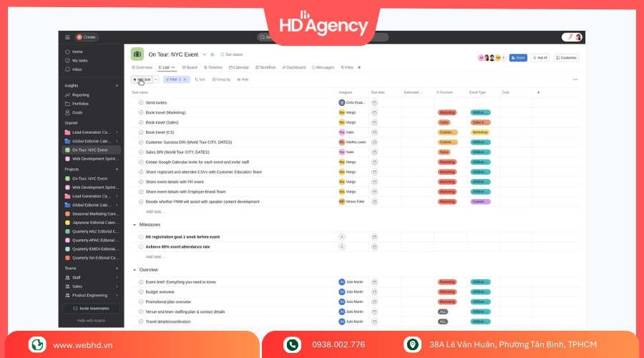Open dropdown arrow beside Add task button
The image size is (644, 358).
tap(156, 79)
